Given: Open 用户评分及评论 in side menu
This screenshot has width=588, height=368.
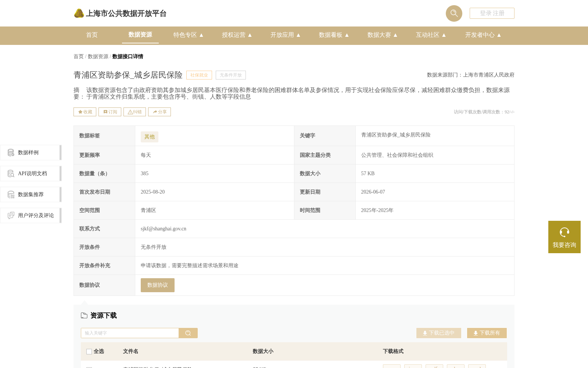Looking at the screenshot, I should tap(31, 216).
